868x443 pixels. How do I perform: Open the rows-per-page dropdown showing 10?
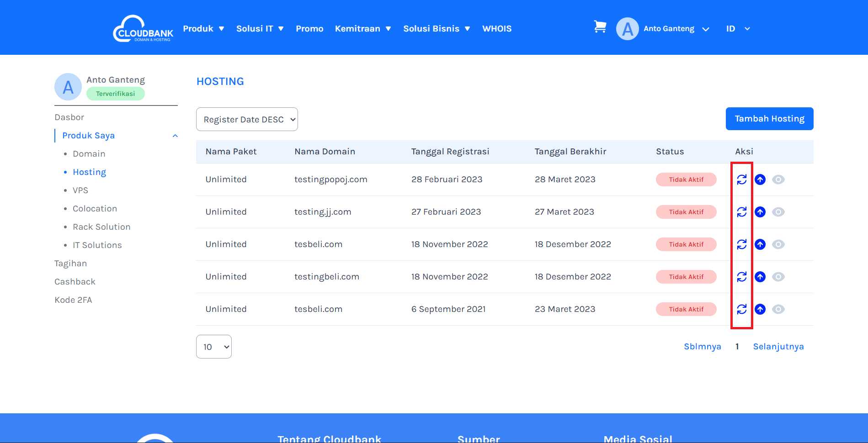213,347
